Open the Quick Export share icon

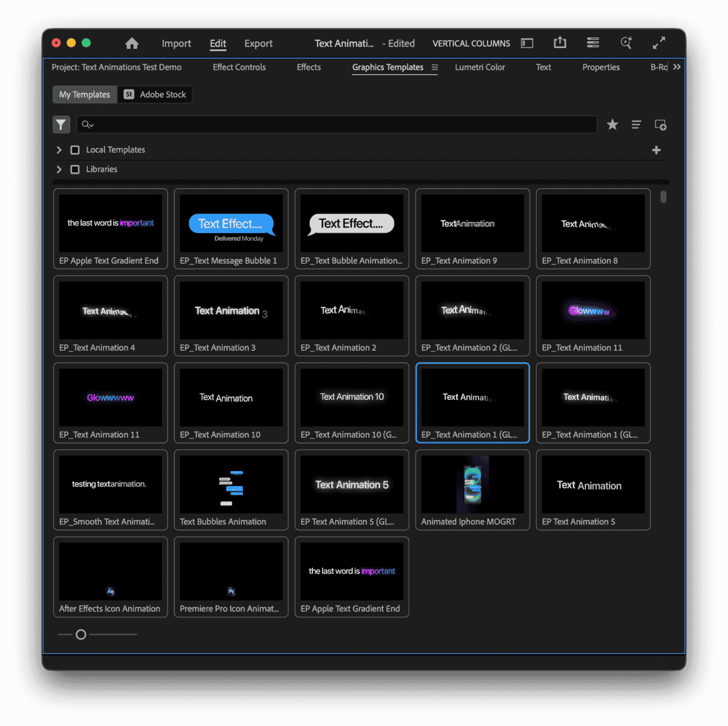click(x=560, y=42)
